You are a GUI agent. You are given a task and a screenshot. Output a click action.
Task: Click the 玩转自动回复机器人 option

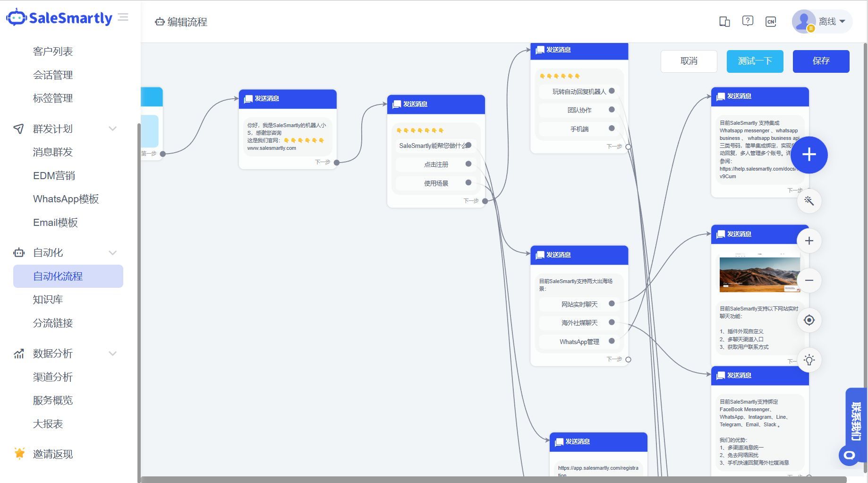(579, 91)
